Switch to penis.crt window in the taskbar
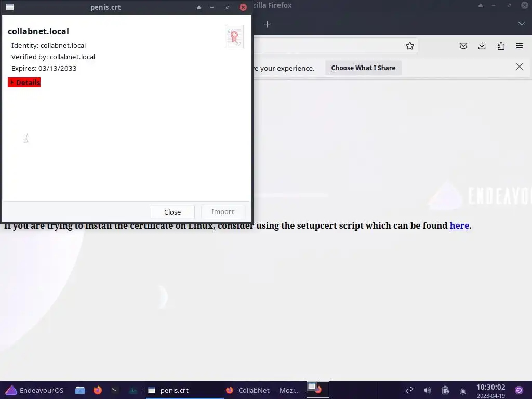This screenshot has height=399, width=532. click(185, 390)
